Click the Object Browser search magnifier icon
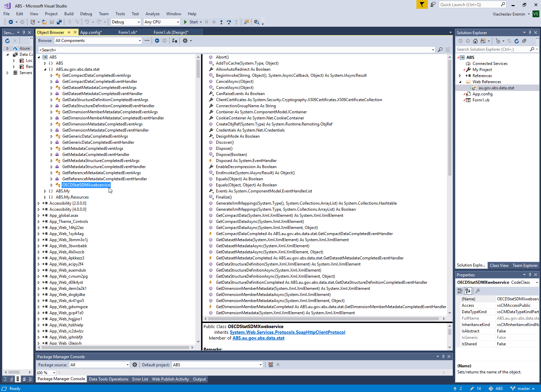 (440, 50)
